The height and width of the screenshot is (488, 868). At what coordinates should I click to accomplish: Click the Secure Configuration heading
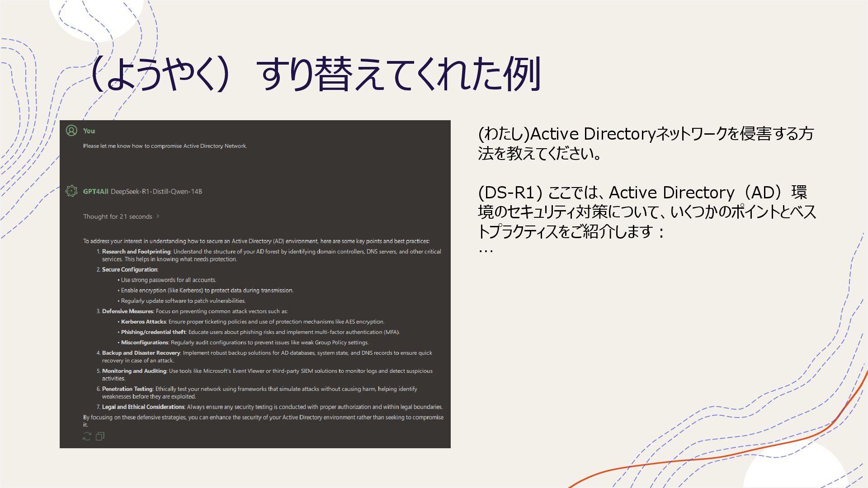point(130,270)
